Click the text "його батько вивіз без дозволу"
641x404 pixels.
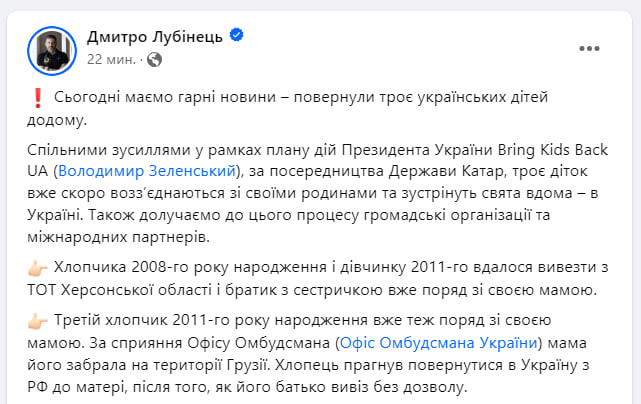pyautogui.click(x=338, y=386)
